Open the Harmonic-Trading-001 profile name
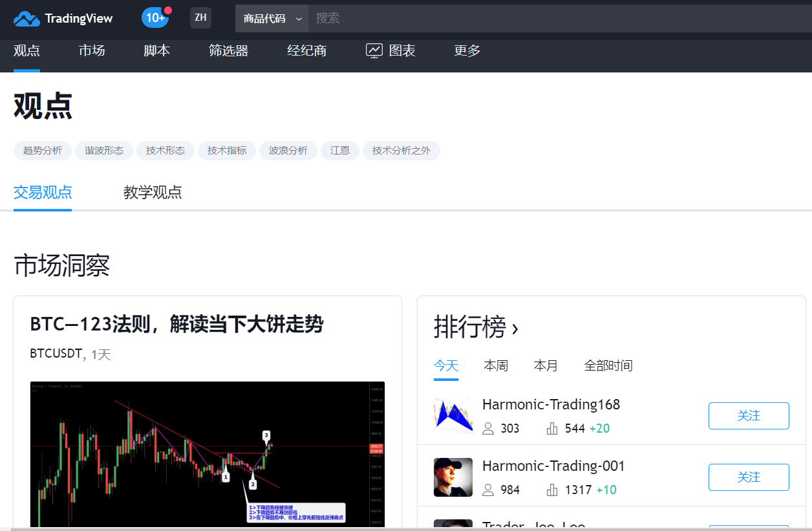Viewport: 812px width, 531px height. (x=553, y=466)
